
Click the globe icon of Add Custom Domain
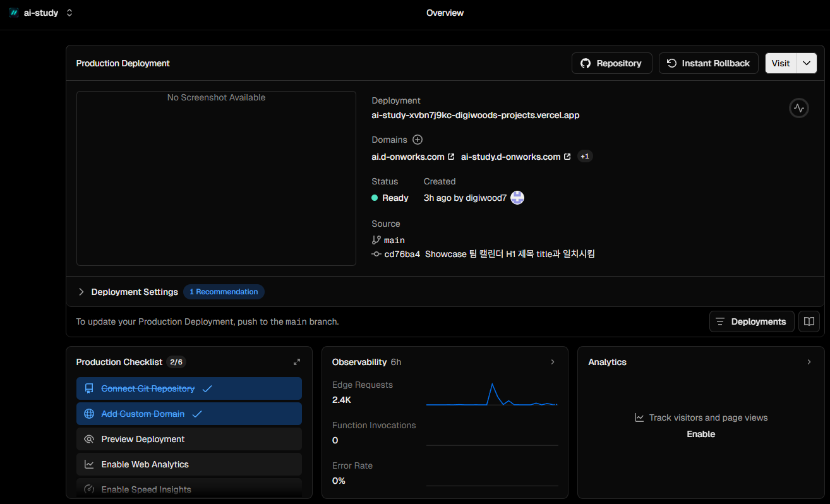[89, 414]
